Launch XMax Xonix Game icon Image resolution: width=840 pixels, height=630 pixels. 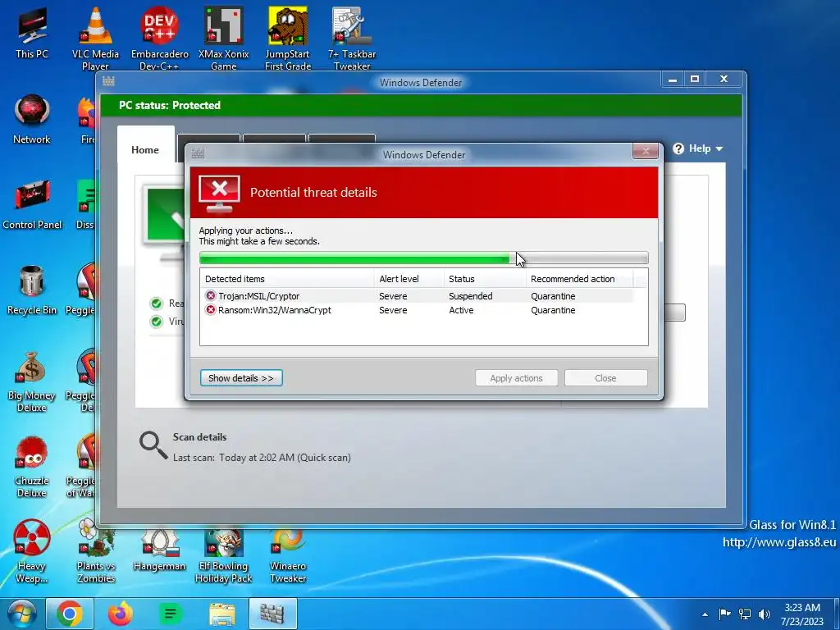click(223, 39)
